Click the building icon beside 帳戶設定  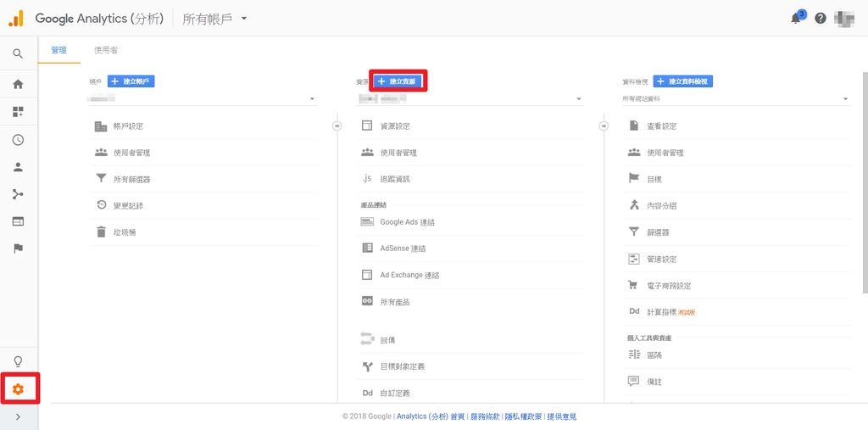(x=101, y=126)
